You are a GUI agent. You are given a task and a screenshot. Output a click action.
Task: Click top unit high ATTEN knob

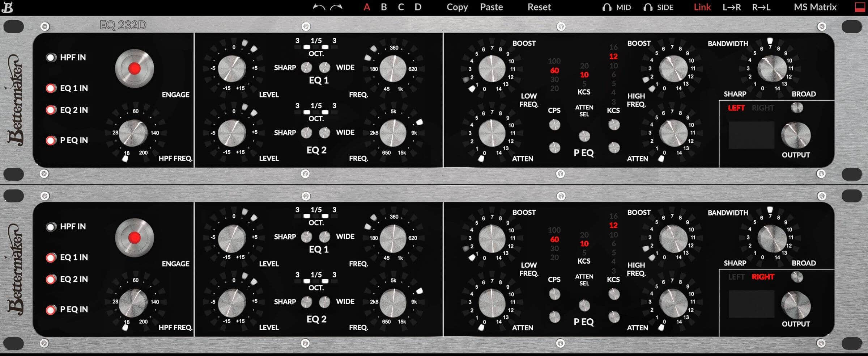(x=673, y=133)
